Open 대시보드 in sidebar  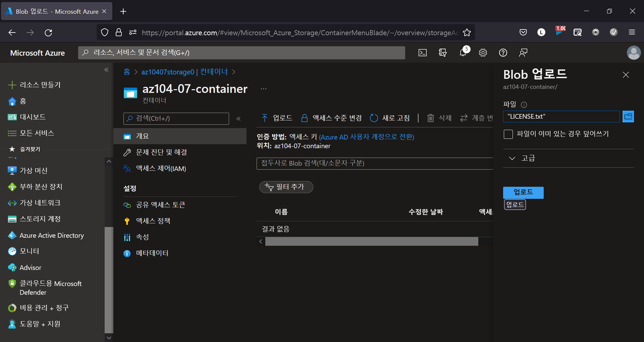pyautogui.click(x=26, y=117)
